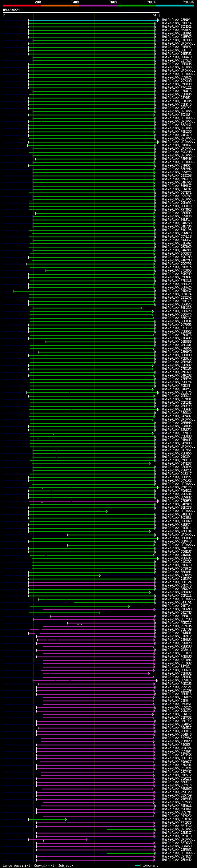Click the UniRef100_C5P211 label
Image resolution: width=197 pixels, height=868 pixels.
[x=177, y=595]
